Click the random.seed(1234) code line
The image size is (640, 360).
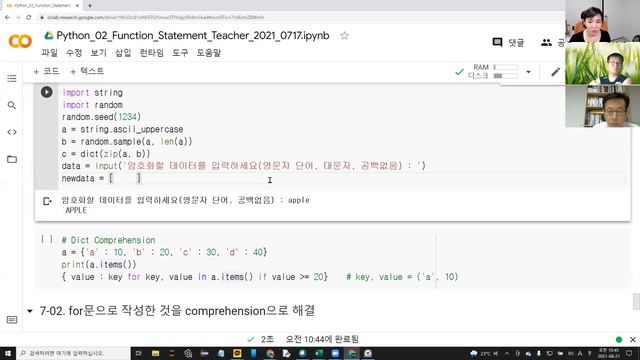(x=101, y=117)
